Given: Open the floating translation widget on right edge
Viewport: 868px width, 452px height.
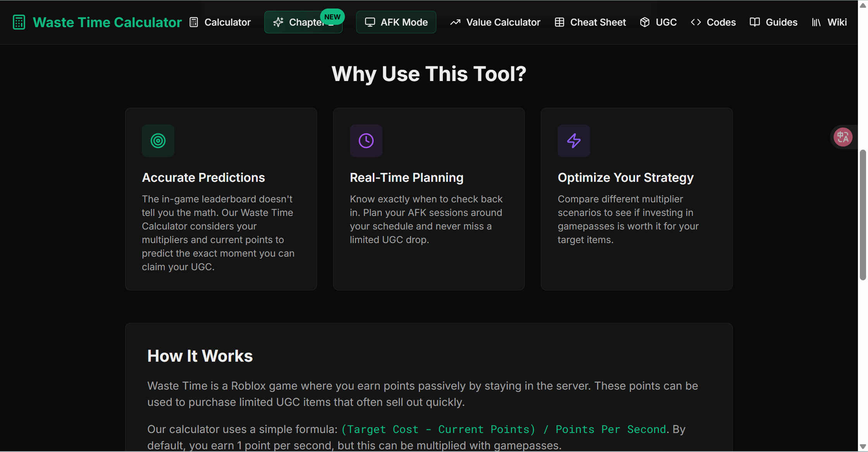Looking at the screenshot, I should [x=843, y=137].
